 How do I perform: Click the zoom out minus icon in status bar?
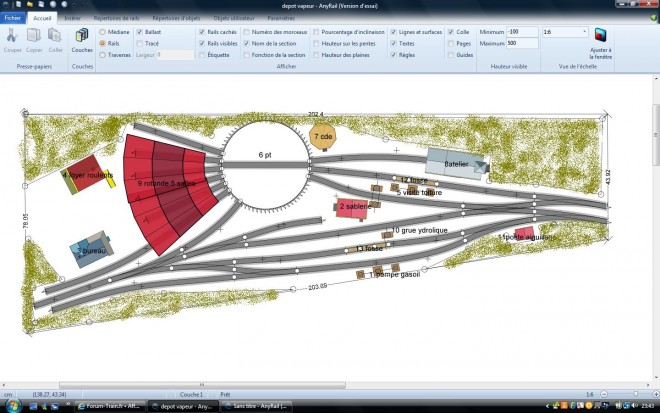click(604, 394)
